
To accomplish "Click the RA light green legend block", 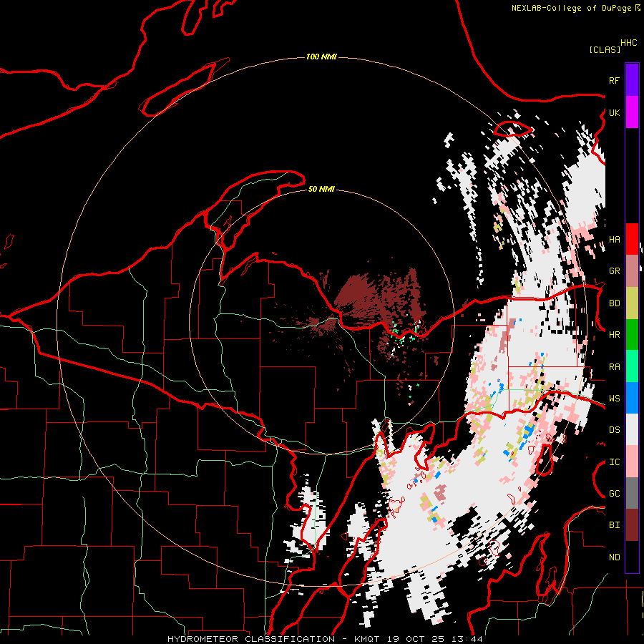I will pos(632,366).
